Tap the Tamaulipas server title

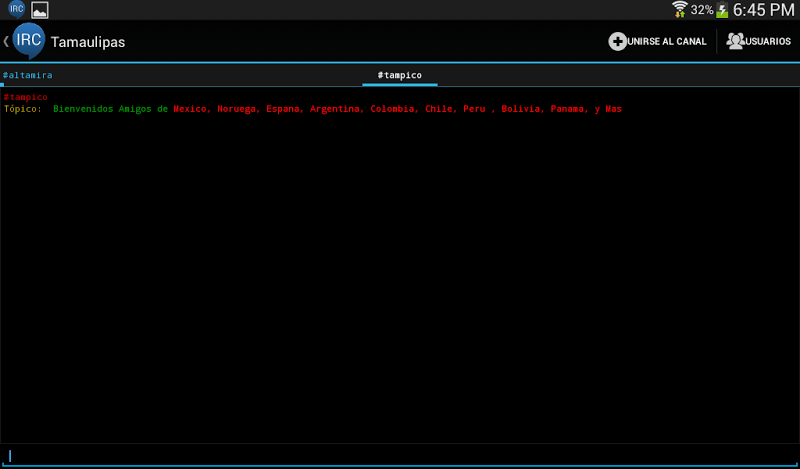coord(88,42)
